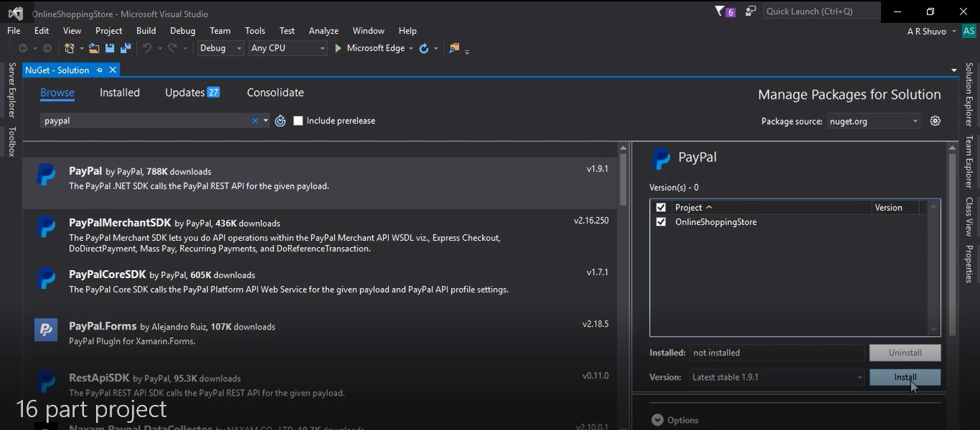Image resolution: width=980 pixels, height=430 pixels.
Task: Uncheck the OnlineShoppingStore project checkbox
Action: (x=661, y=222)
